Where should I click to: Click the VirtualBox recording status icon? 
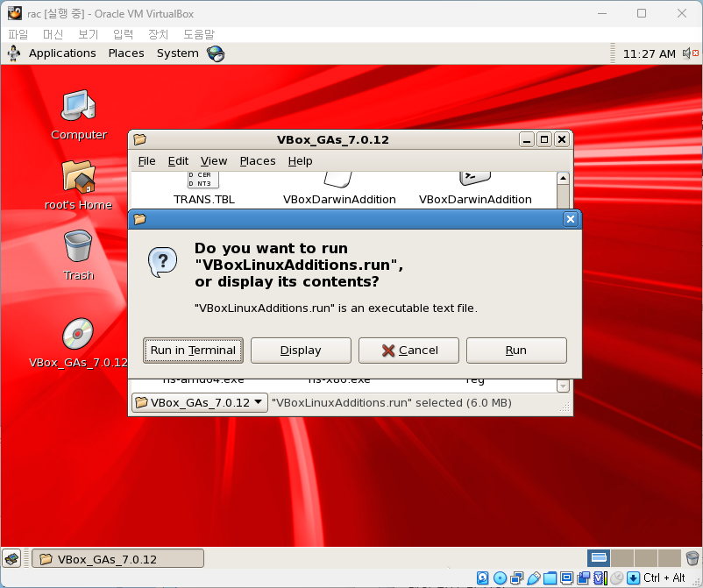pyautogui.click(x=583, y=578)
